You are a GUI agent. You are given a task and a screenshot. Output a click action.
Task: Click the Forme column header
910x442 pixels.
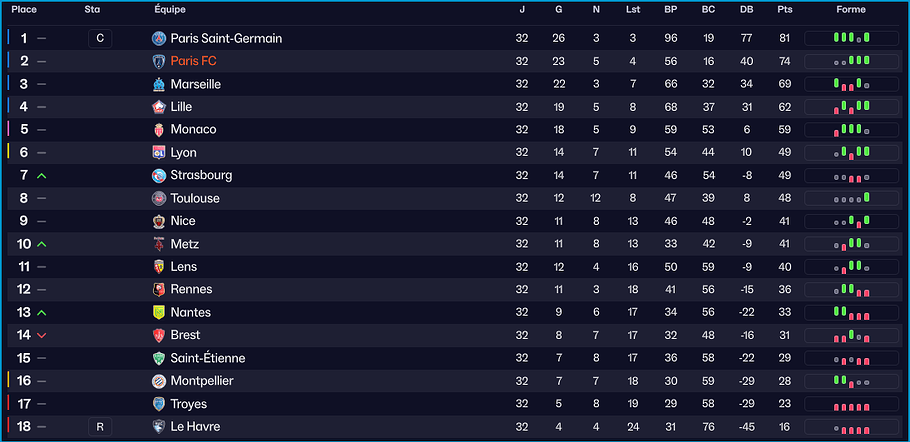(851, 10)
